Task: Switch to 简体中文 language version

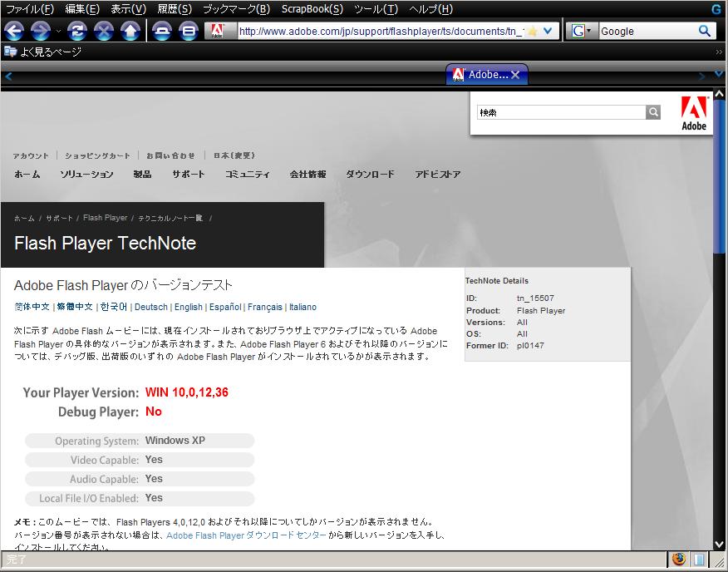Action: tap(32, 307)
